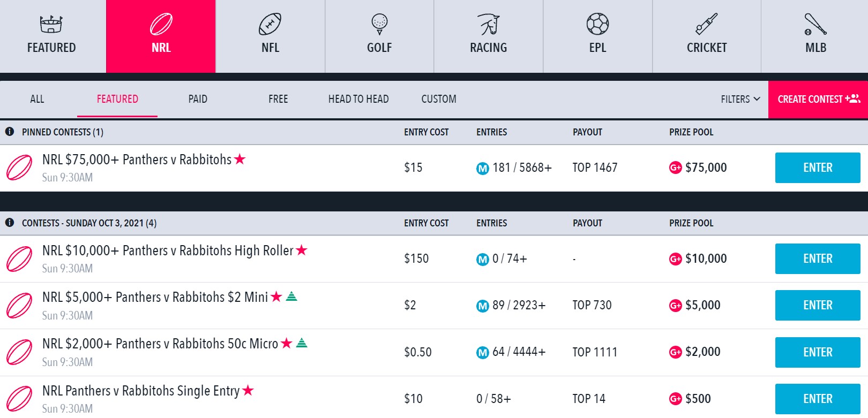Click the star icon on $2 Mini contest

tap(276, 297)
